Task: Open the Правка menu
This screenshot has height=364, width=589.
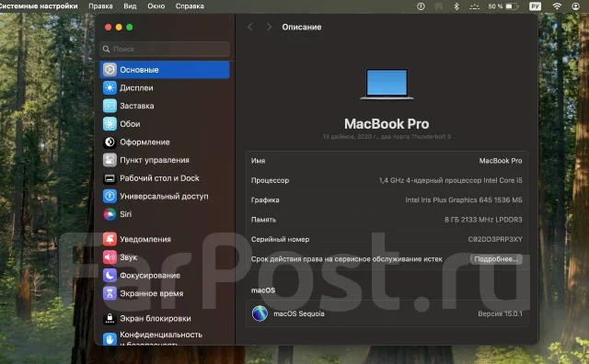Action: (100, 6)
